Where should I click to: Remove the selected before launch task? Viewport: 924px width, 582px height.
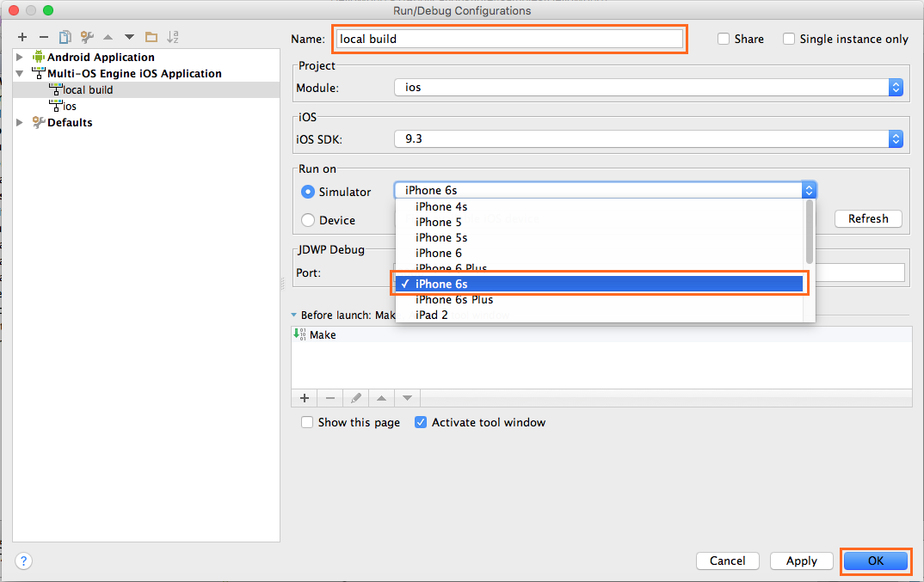[x=330, y=398]
